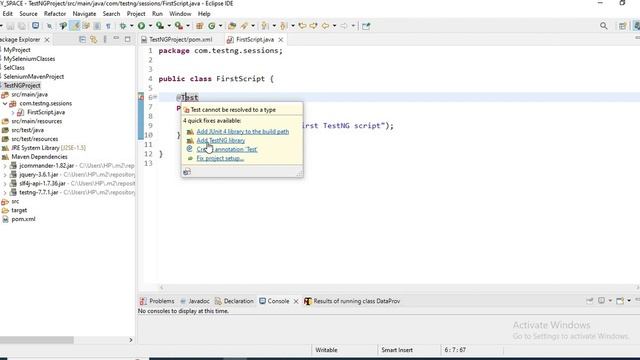Screen dimensions: 640x360
Task: Minimize the Package Explorer panel
Action: pyautogui.click(x=116, y=39)
